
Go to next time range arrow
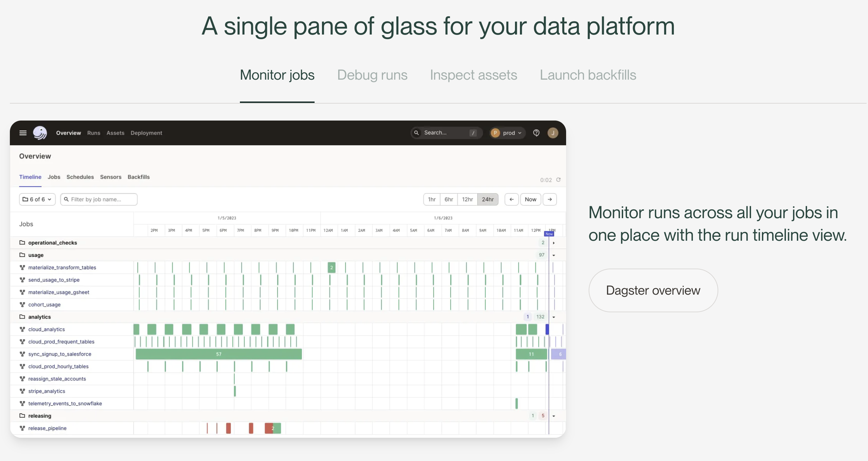click(x=550, y=199)
